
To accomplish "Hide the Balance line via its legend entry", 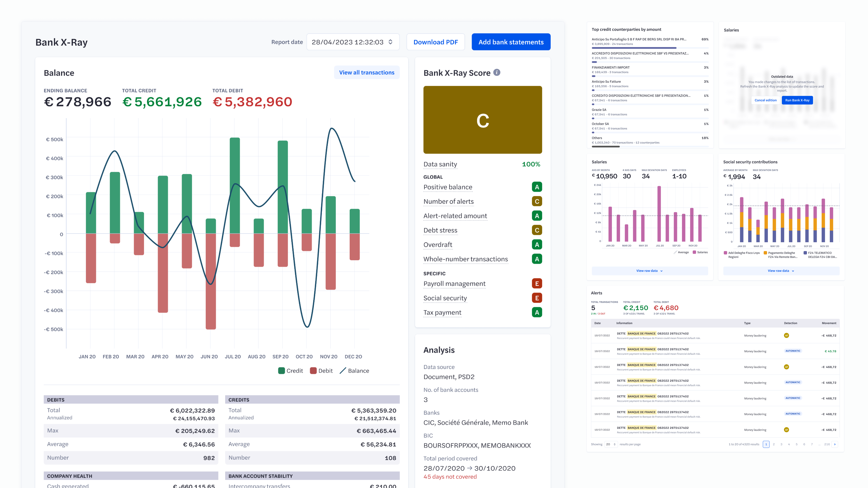I will coord(354,371).
